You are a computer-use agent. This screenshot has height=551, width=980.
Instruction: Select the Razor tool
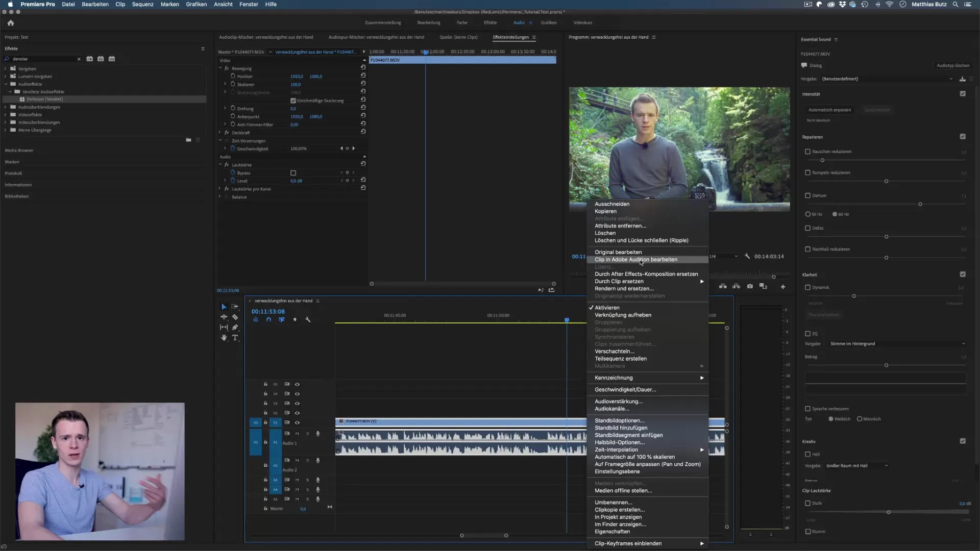(235, 317)
